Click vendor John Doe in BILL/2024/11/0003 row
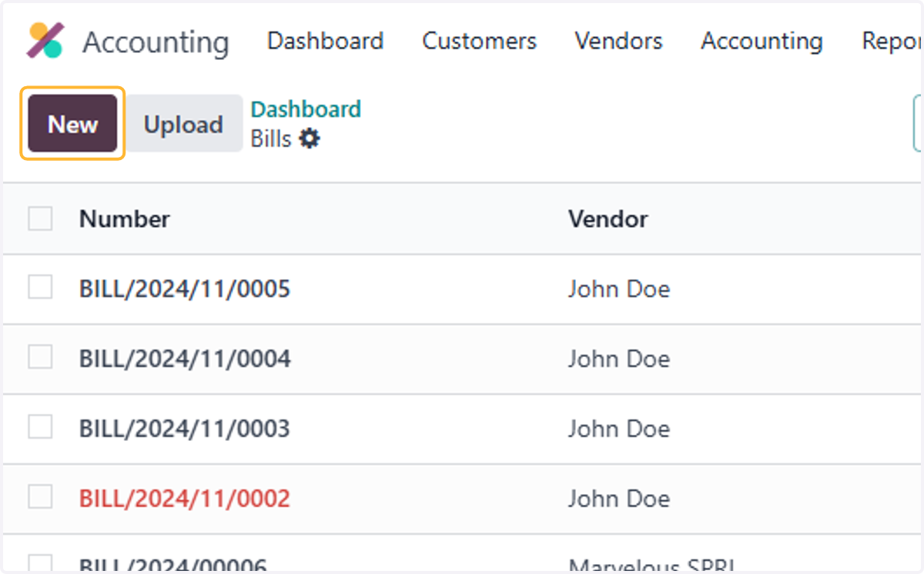 (x=619, y=429)
